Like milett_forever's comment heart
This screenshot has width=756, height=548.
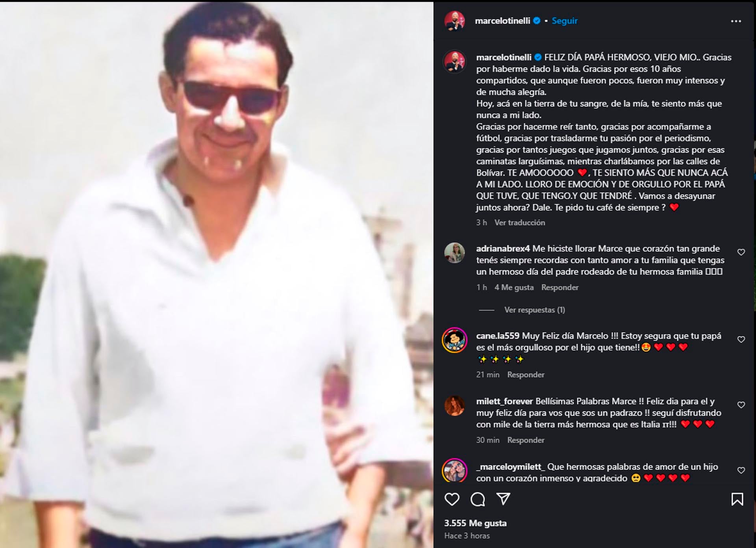pos(741,405)
